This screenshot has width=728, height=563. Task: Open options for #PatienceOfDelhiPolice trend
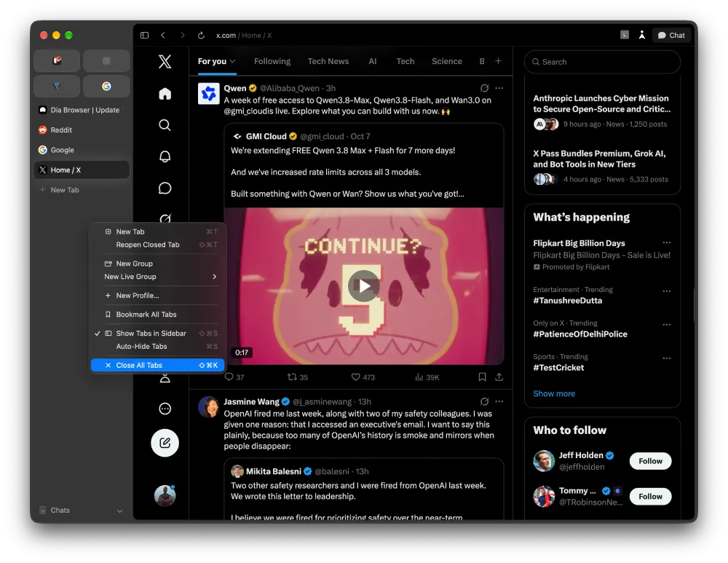(667, 325)
